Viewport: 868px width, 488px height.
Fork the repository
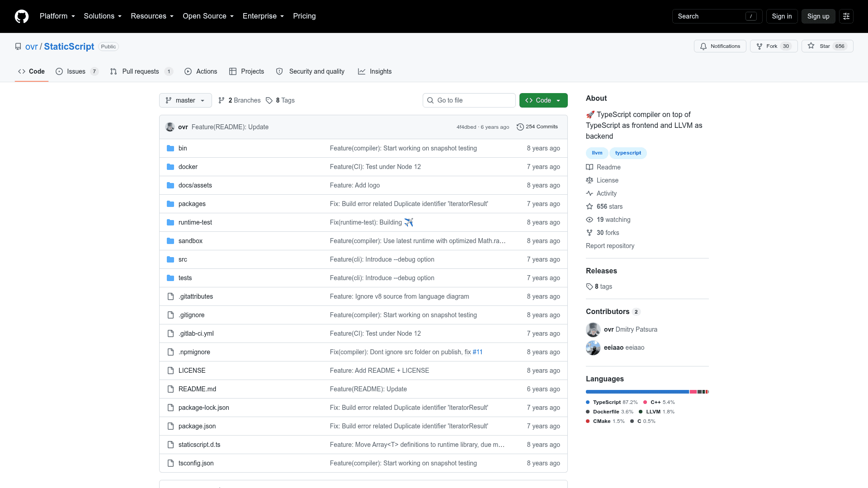(x=774, y=46)
